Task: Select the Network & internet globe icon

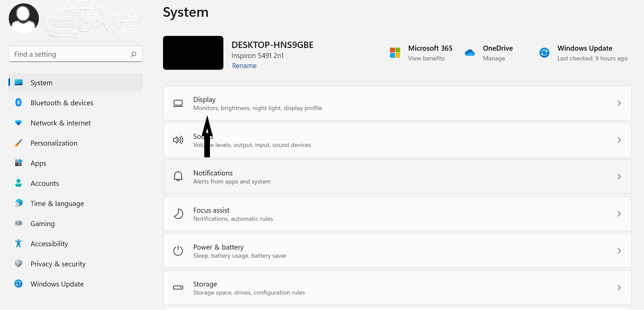Action: tap(18, 123)
